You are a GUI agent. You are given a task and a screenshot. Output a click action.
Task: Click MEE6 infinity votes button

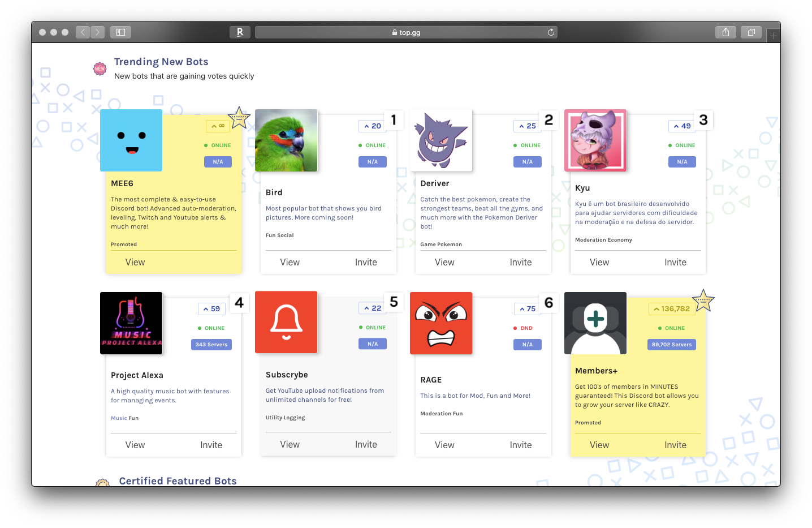(x=218, y=126)
